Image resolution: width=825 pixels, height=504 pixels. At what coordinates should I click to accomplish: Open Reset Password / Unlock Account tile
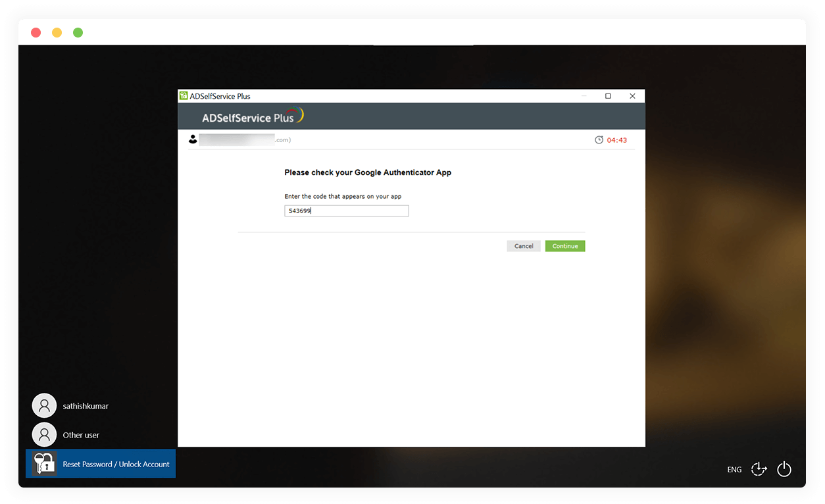pyautogui.click(x=101, y=463)
